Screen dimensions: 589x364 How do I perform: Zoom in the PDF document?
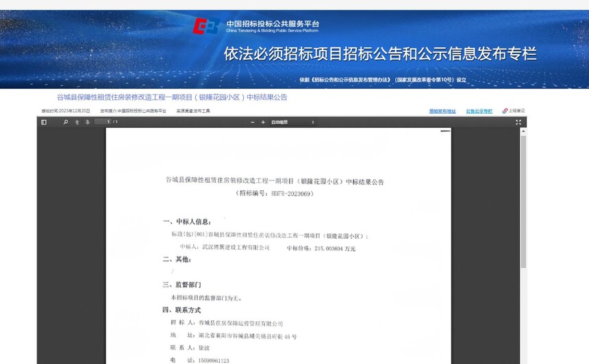(263, 122)
